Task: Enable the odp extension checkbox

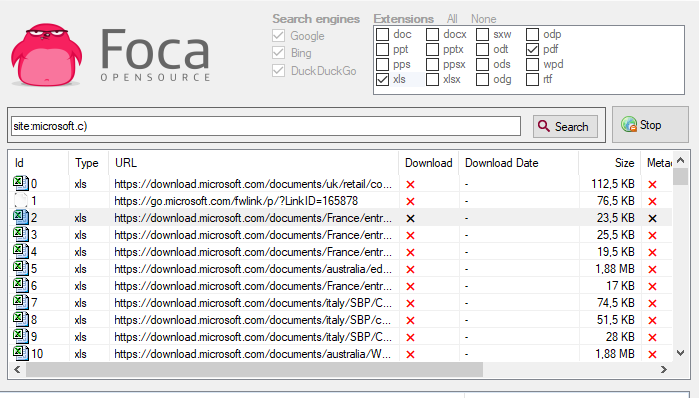Action: [x=532, y=34]
